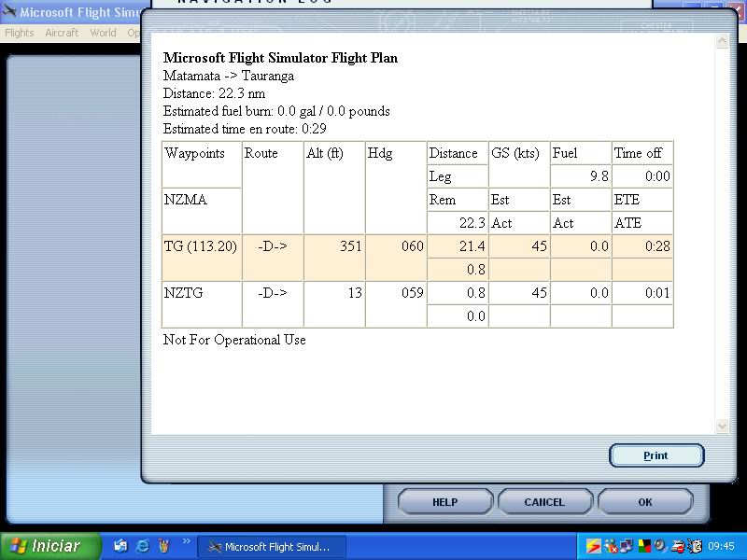This screenshot has height=560, width=747.
Task: Open the Flights menu
Action: pos(20,33)
